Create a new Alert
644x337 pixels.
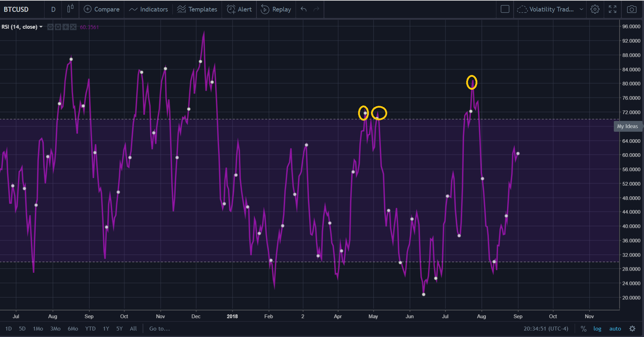tap(239, 9)
